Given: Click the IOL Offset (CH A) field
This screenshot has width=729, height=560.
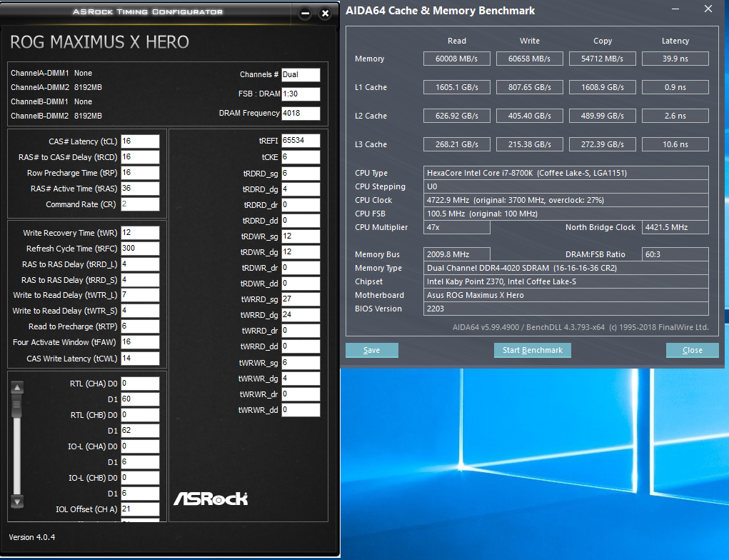Looking at the screenshot, I should 140,509.
